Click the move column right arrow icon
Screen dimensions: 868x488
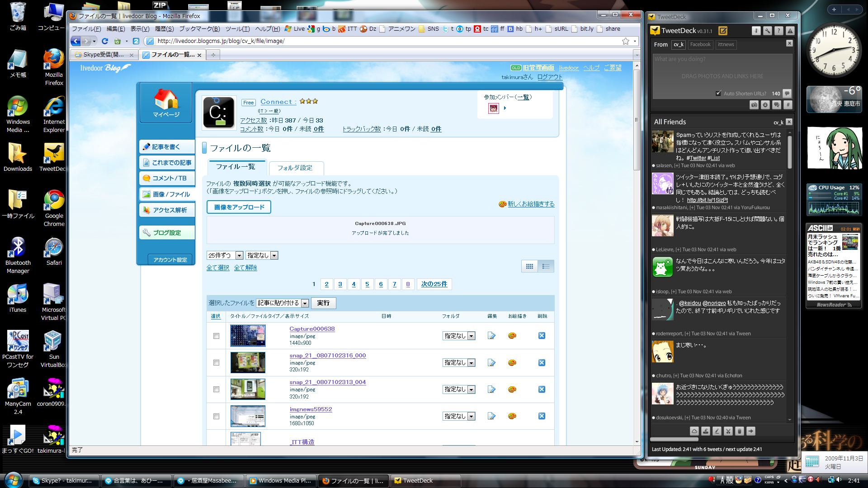[x=751, y=431]
